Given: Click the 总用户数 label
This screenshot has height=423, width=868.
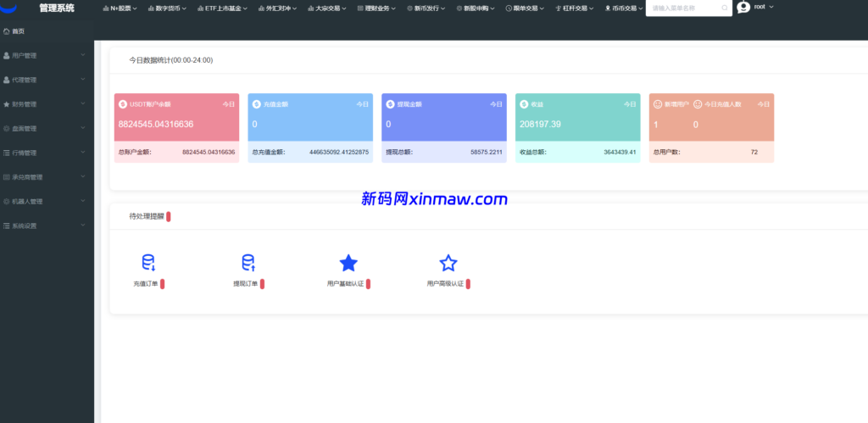Looking at the screenshot, I should pyautogui.click(x=666, y=152).
